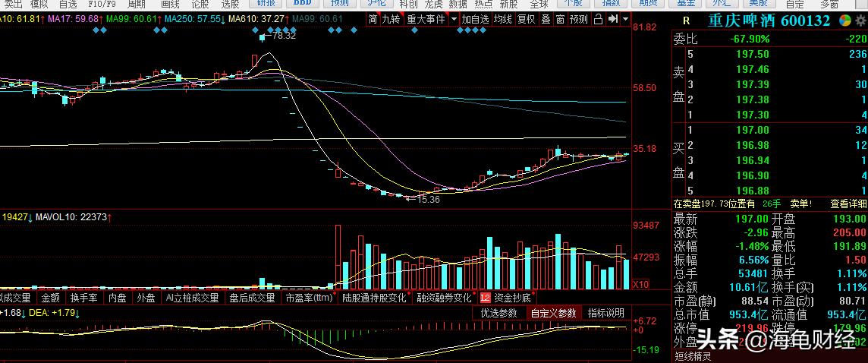Switch to the 换手率 indicator tab
The image size is (868, 363).
click(84, 298)
